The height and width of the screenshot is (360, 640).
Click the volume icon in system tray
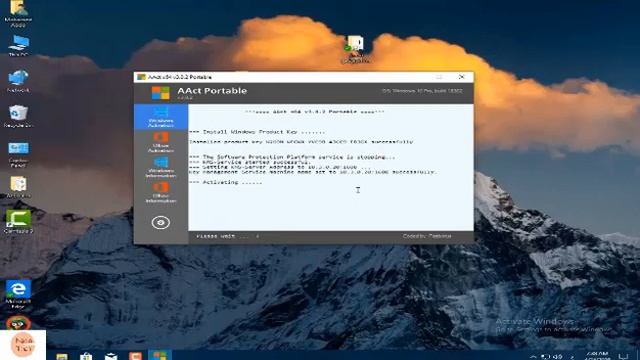(x=559, y=357)
